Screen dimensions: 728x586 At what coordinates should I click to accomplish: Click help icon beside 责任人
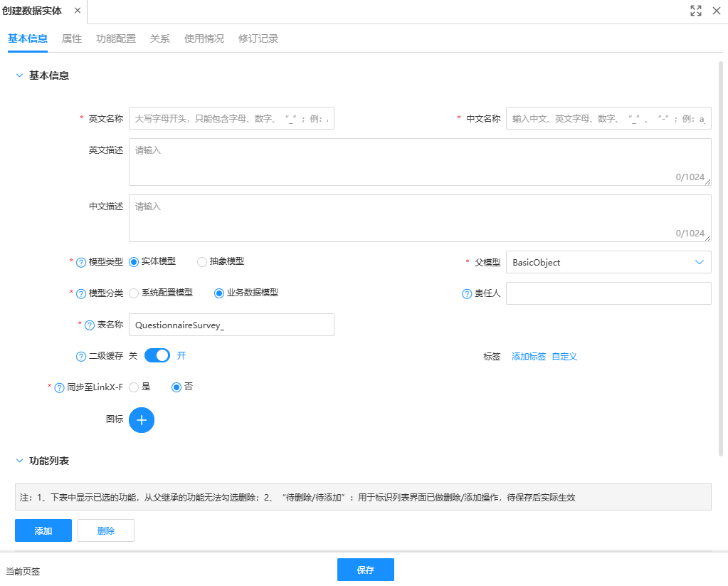point(468,293)
